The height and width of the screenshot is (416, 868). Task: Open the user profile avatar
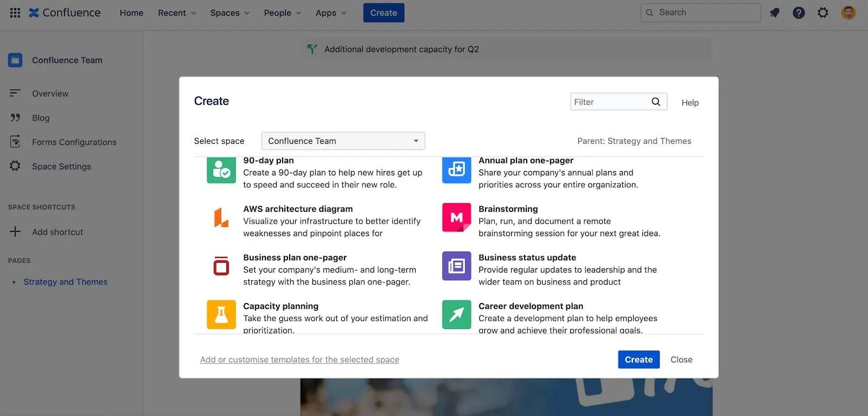point(848,12)
